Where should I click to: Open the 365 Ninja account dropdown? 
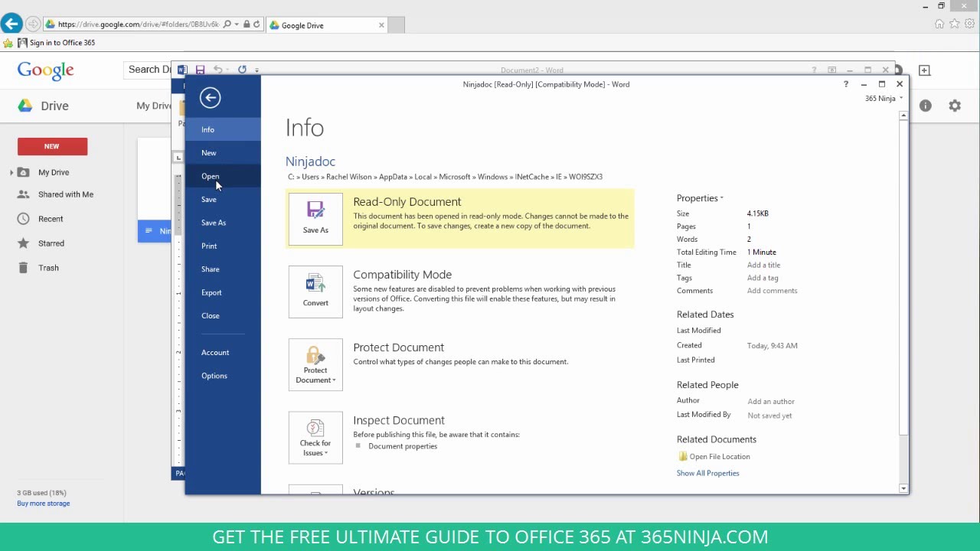[884, 98]
